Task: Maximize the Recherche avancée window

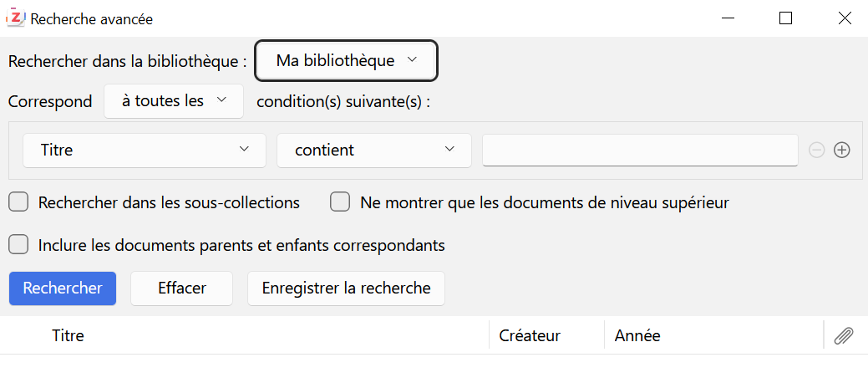Action: pos(785,18)
